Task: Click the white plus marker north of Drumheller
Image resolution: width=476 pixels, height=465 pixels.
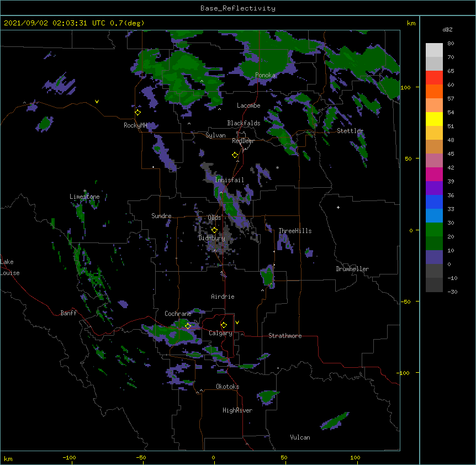Action: [338, 207]
